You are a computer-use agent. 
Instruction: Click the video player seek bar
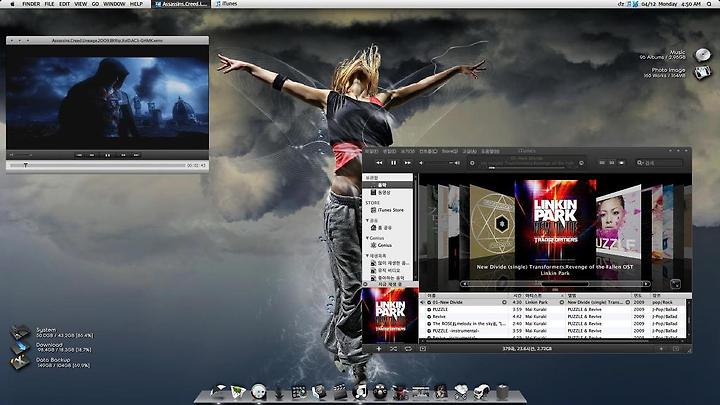coord(98,165)
